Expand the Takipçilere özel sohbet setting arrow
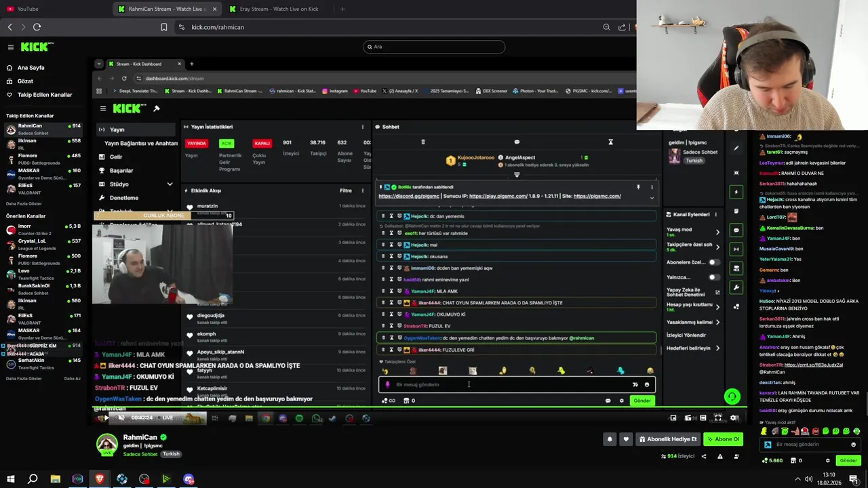This screenshot has height=488, width=868. click(717, 247)
